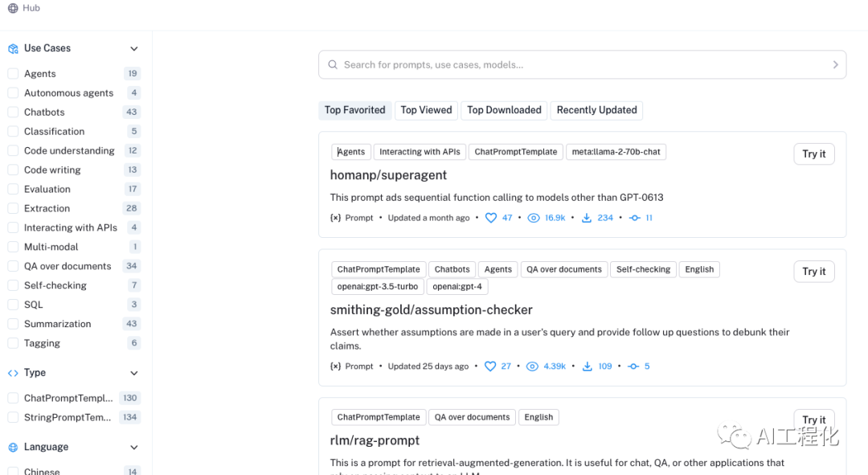Click the commit icon beside 11
Screen dimensions: 868x475
pyautogui.click(x=634, y=218)
